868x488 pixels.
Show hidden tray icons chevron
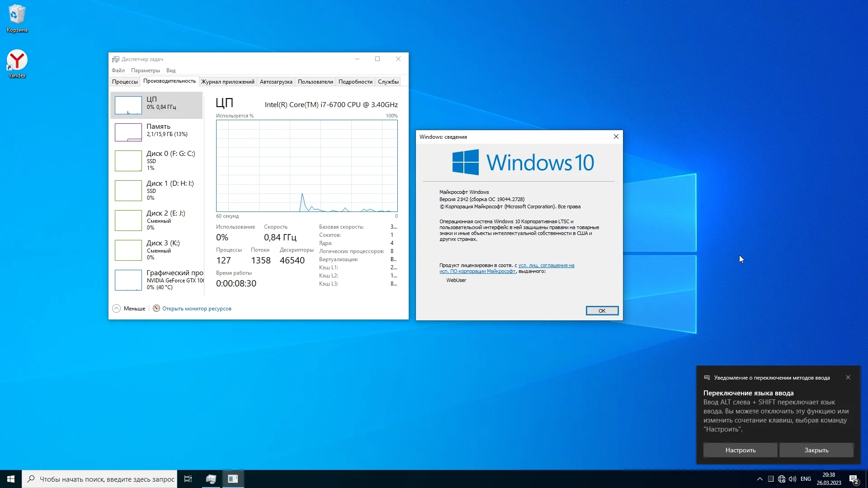pos(760,479)
